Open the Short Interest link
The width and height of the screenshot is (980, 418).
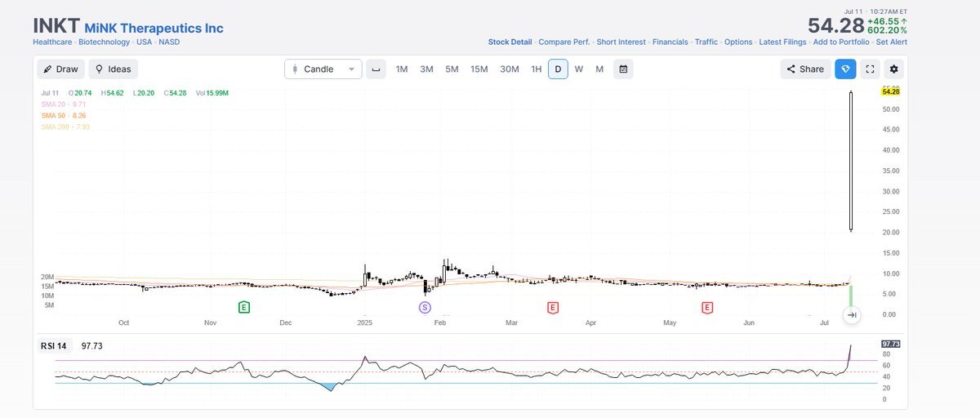(x=621, y=42)
